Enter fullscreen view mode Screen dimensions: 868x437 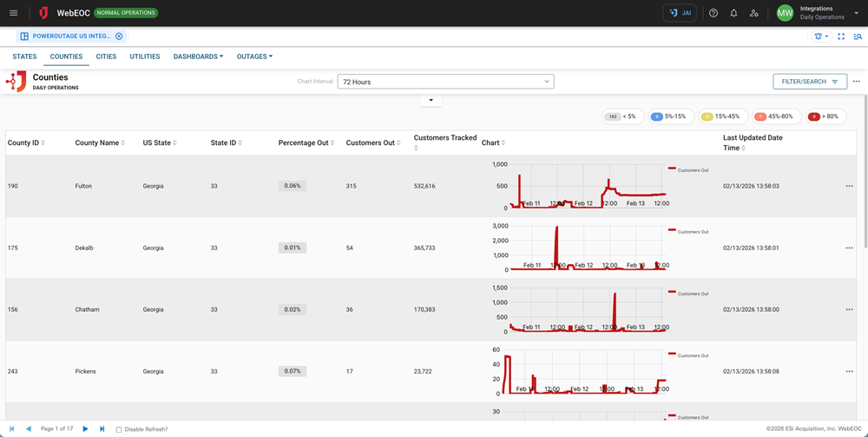pyautogui.click(x=841, y=36)
